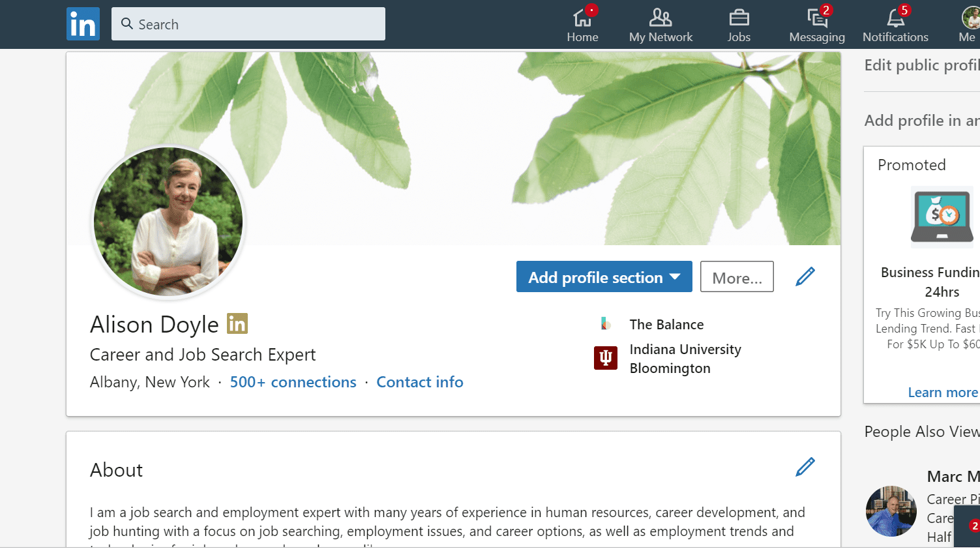Click the Albany, New York location text
The image size is (980, 551).
[x=150, y=382]
